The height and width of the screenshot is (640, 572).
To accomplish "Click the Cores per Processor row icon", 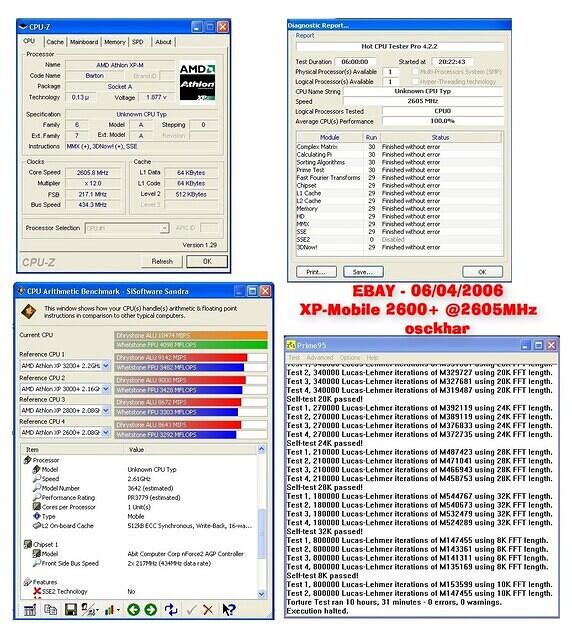I will [x=36, y=507].
